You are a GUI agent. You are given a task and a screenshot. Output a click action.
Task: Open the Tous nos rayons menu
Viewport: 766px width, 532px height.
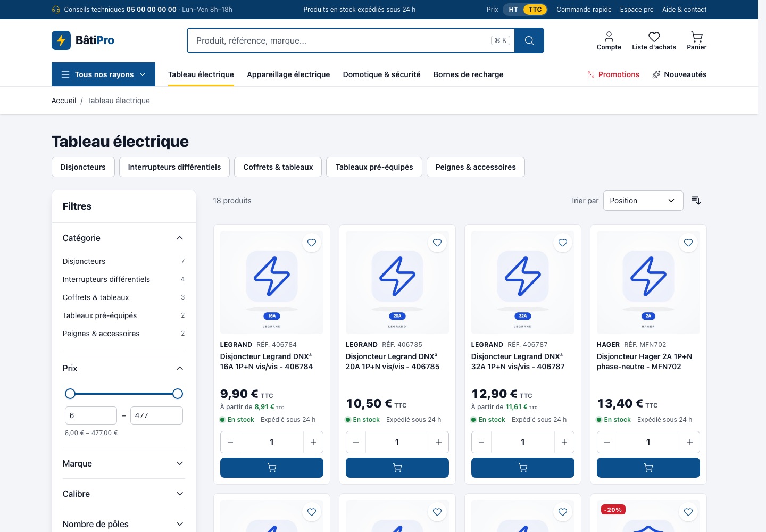[x=103, y=74]
